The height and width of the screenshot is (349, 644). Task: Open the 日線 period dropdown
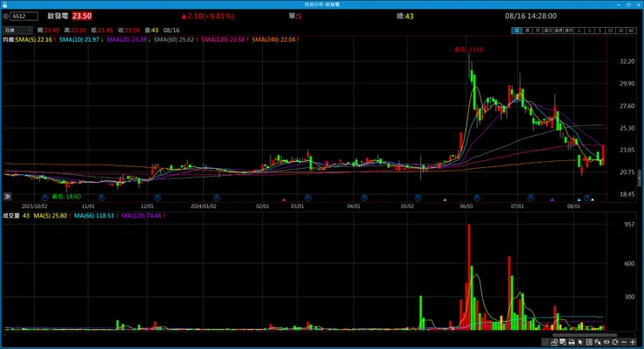17,30
